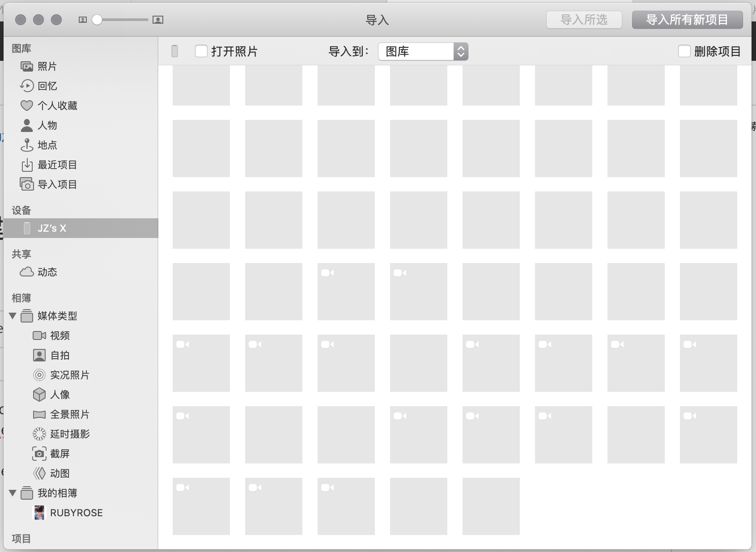This screenshot has height=552, width=756.
Task: Click the 导入所有新项目 button
Action: (687, 20)
